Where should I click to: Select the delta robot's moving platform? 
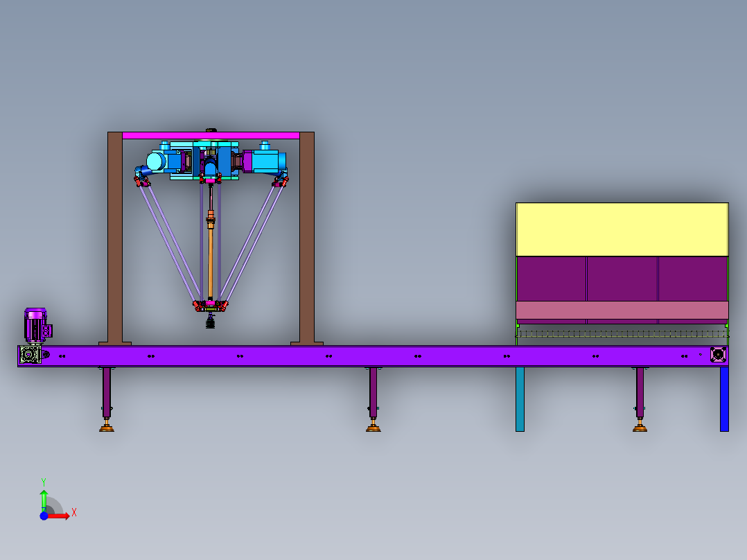pyautogui.click(x=210, y=306)
